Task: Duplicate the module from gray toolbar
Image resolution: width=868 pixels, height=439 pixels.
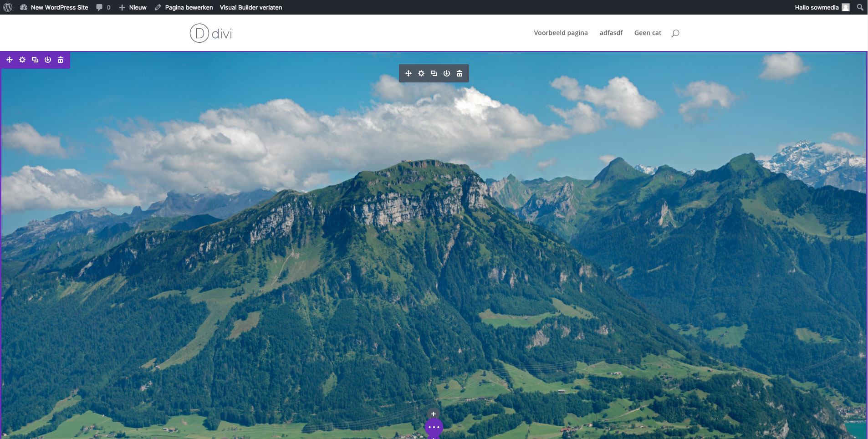Action: pyautogui.click(x=434, y=73)
